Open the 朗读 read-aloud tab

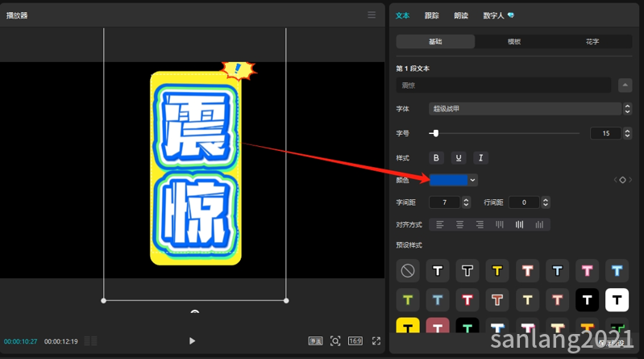click(461, 15)
